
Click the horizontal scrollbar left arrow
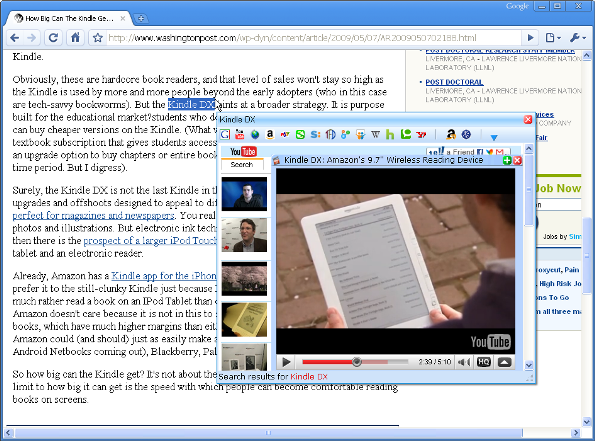tap(9, 433)
